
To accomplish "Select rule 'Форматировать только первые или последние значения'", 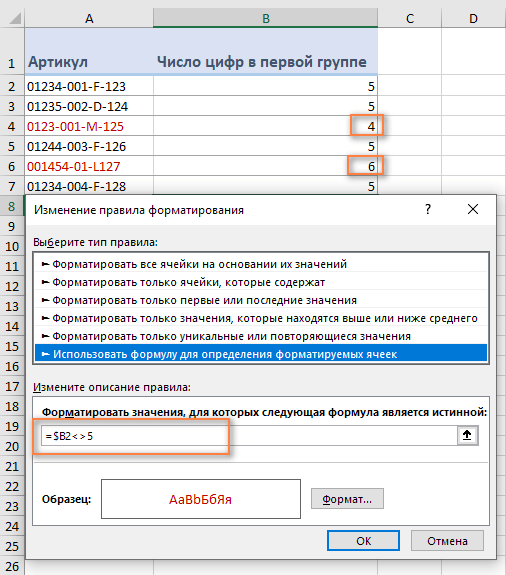I will (261, 300).
